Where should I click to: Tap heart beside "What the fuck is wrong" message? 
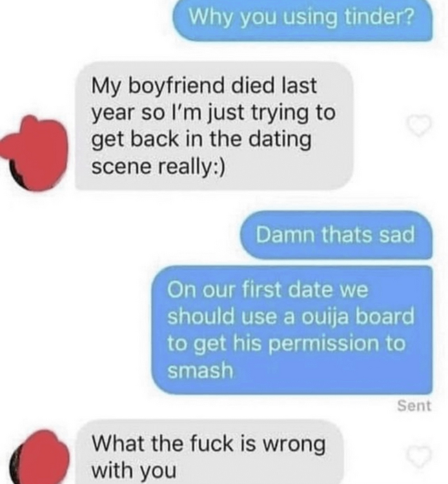click(418, 457)
